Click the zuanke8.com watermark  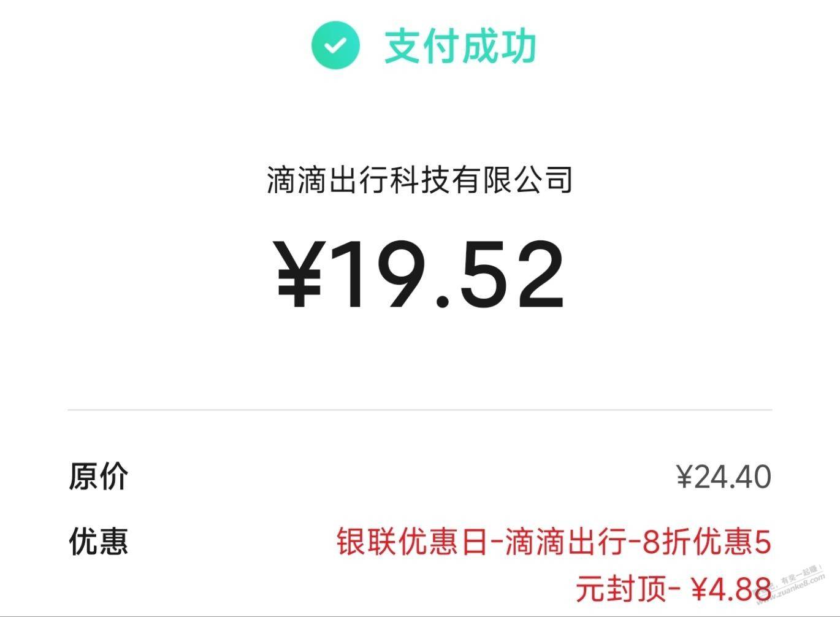click(x=797, y=586)
